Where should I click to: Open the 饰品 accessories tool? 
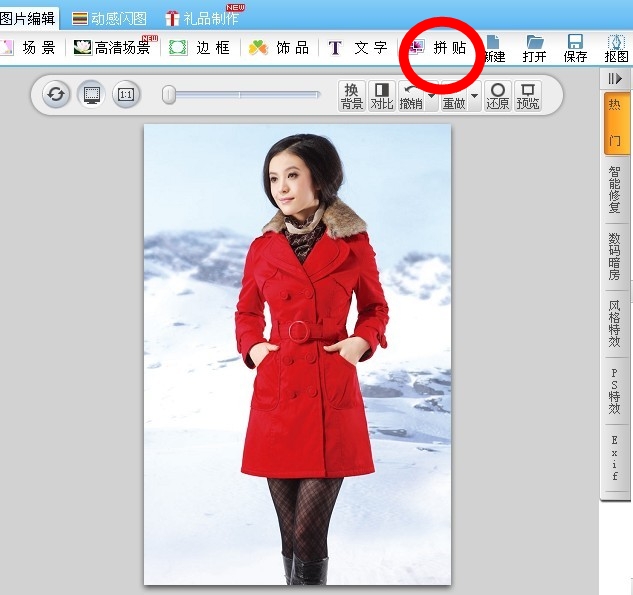coord(279,48)
